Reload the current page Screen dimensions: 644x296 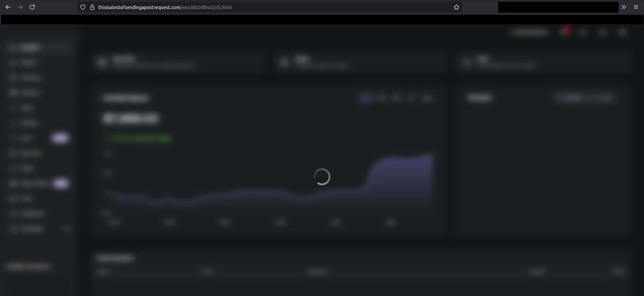(32, 7)
